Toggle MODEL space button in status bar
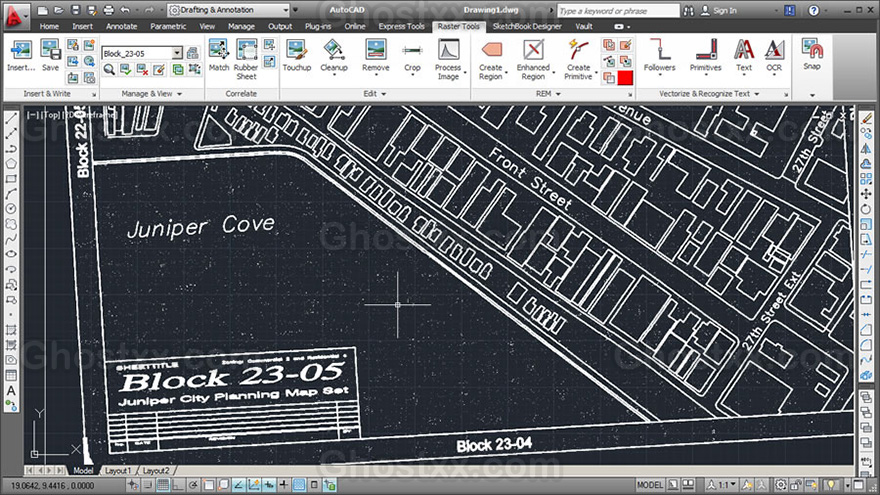 [649, 485]
